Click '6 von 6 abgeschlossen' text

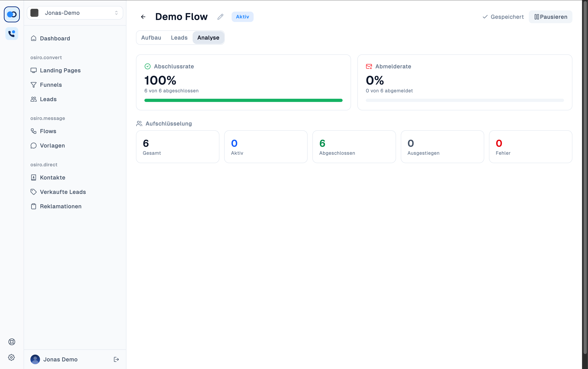point(171,91)
